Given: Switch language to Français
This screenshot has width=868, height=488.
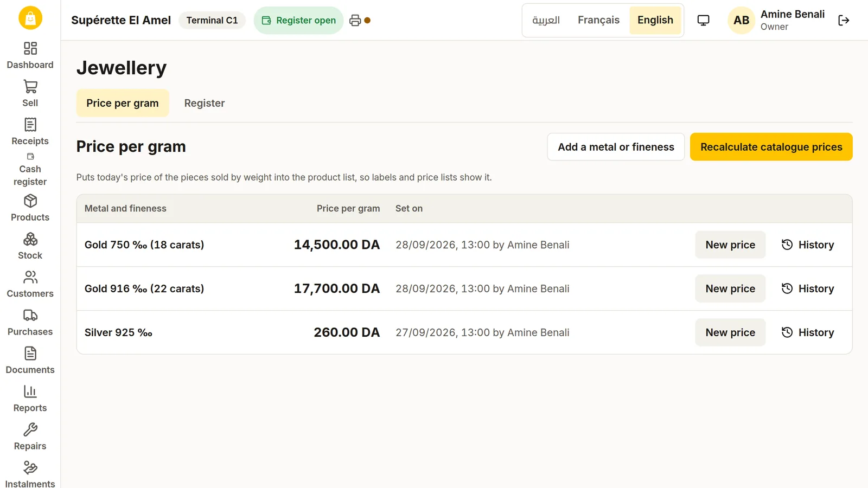Looking at the screenshot, I should [x=598, y=20].
